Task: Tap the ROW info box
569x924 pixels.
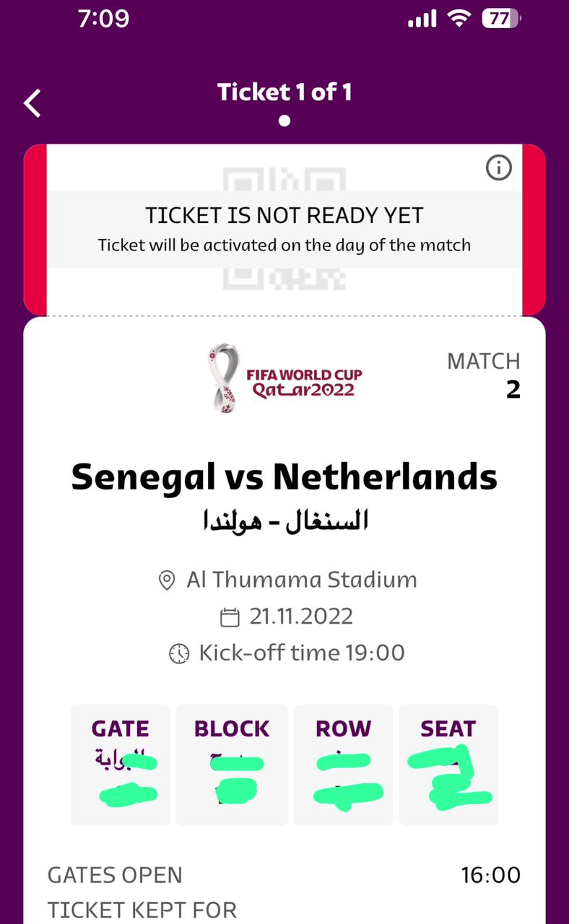Action: tap(344, 764)
